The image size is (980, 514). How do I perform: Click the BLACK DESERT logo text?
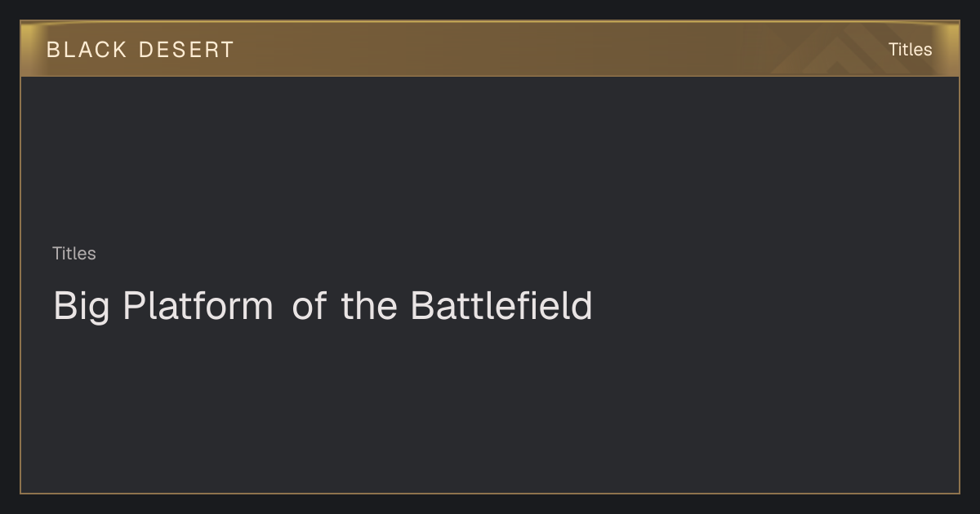[140, 50]
